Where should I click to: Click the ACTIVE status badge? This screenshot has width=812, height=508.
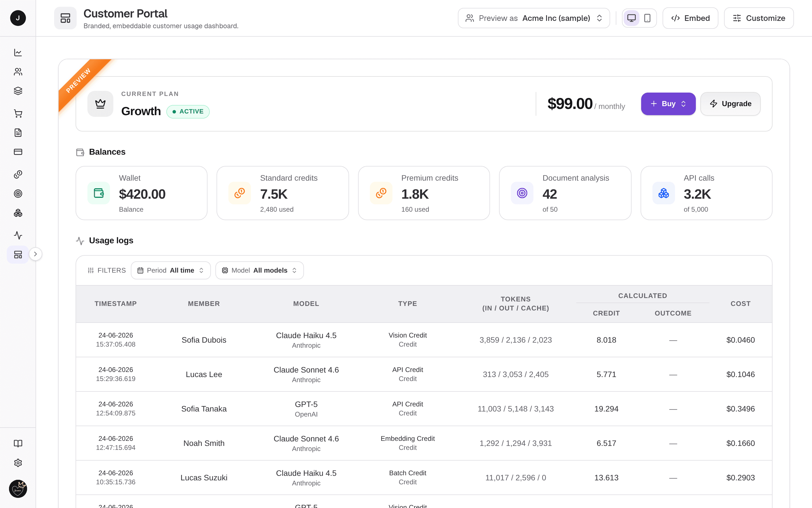[x=188, y=111]
